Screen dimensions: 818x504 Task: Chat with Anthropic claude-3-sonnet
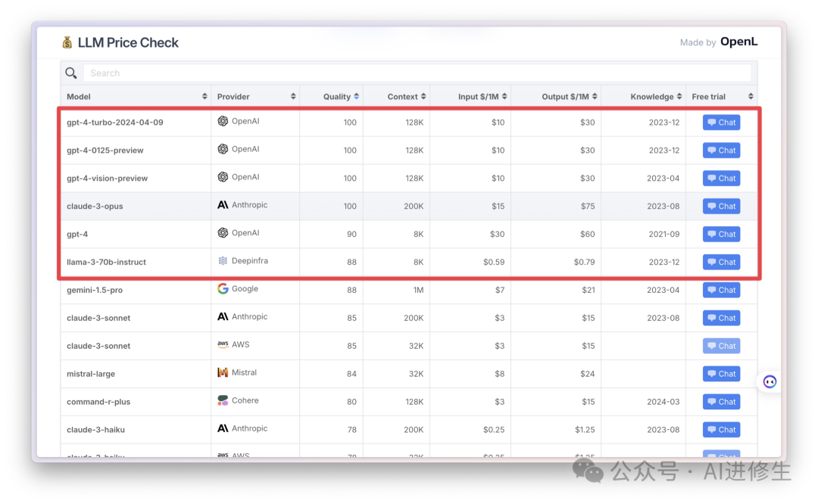point(722,318)
